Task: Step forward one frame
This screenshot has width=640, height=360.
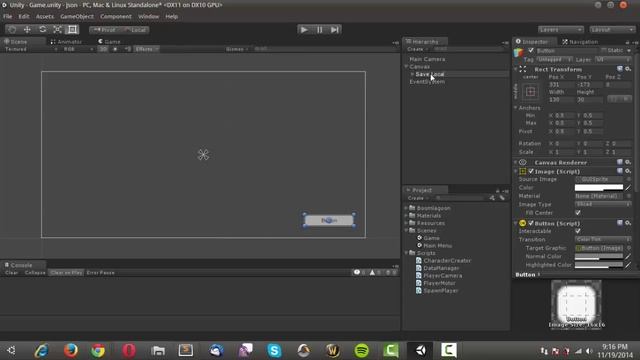Action: [x=335, y=29]
